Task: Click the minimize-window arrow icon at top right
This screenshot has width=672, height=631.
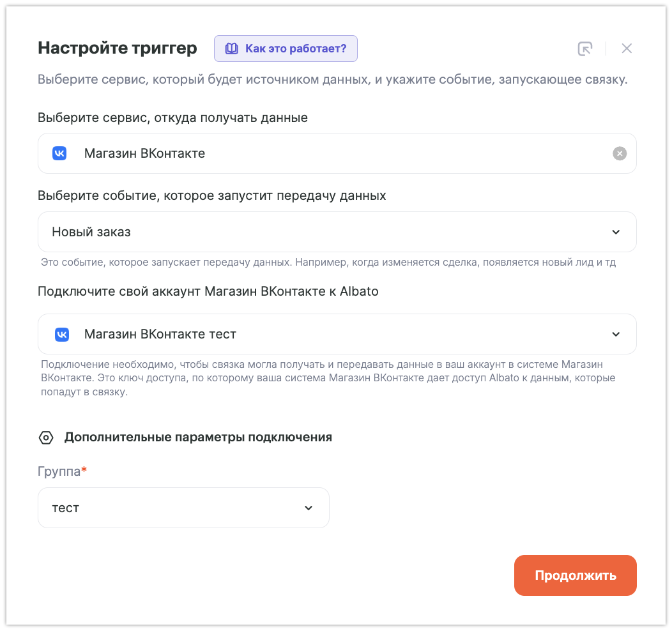Action: coord(584,49)
